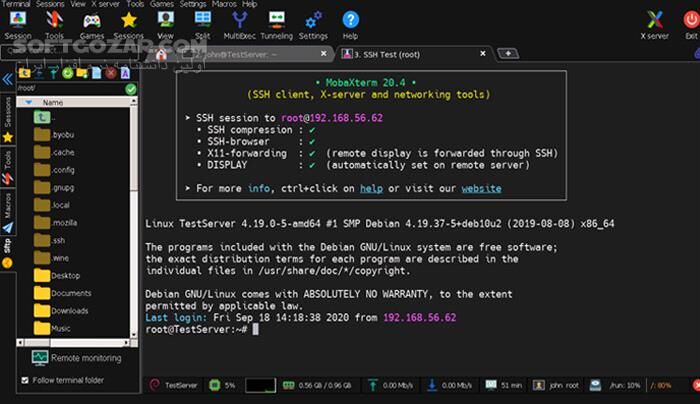Open the Documents folder in SFTP browser

point(70,293)
